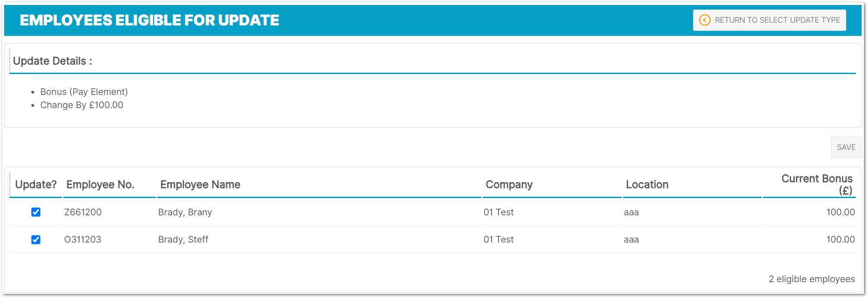Uncheck the update checkbox for Brady, Brany
Viewport: 868px width, 298px height.
36,212
